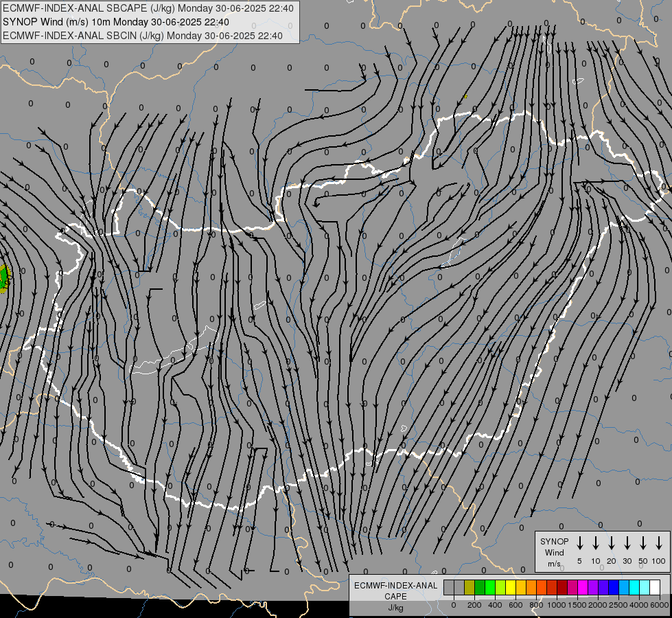
Task: Click the '800' tick label on CAPE scale
Action: (536, 605)
